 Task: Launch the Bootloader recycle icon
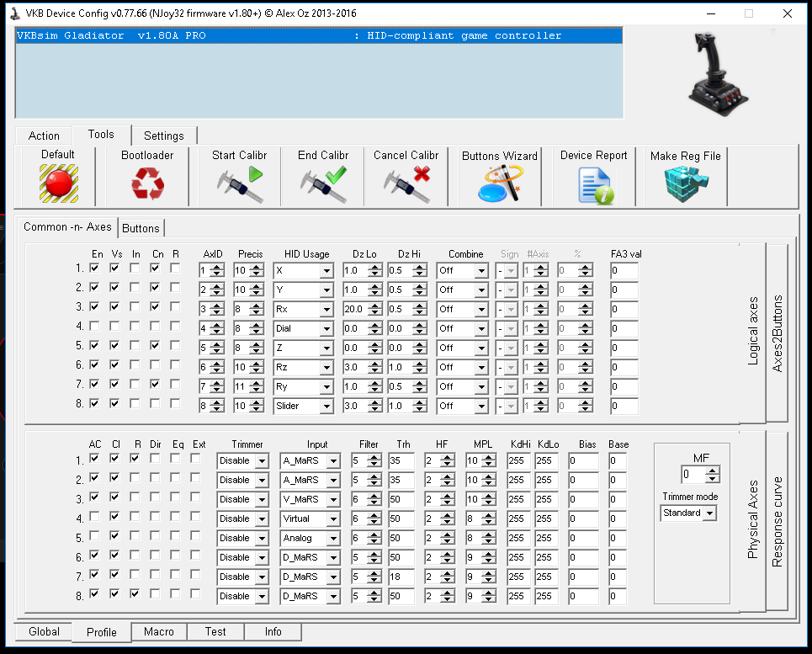point(147,183)
